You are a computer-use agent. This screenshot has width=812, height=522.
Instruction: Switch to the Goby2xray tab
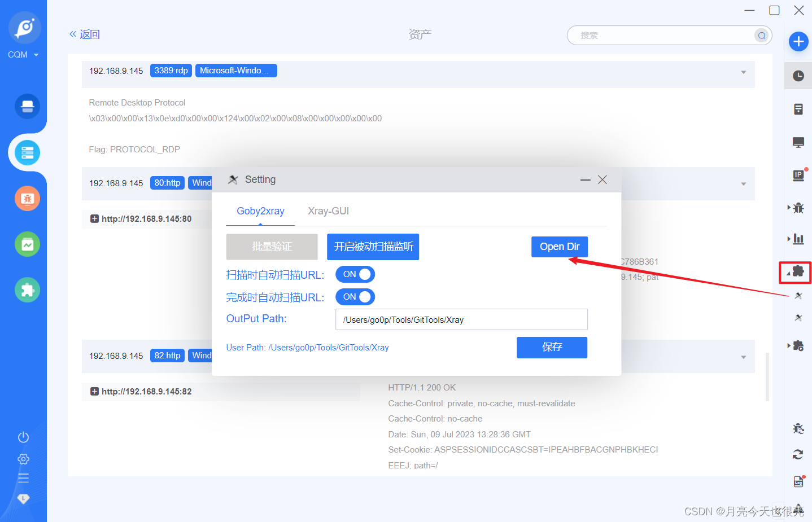[x=260, y=211]
